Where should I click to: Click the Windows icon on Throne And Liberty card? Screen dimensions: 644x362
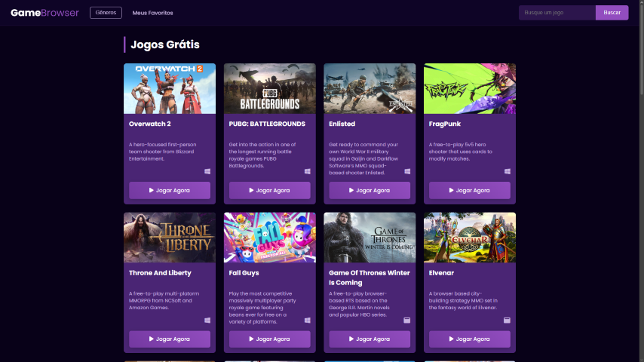pos(207,320)
